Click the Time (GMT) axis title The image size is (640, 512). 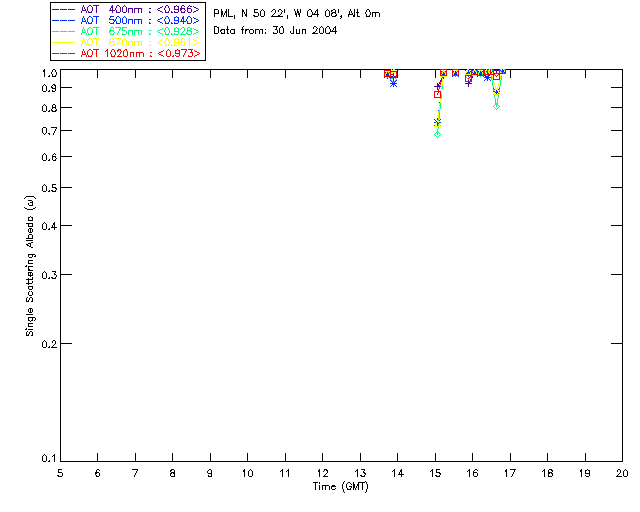(x=341, y=486)
